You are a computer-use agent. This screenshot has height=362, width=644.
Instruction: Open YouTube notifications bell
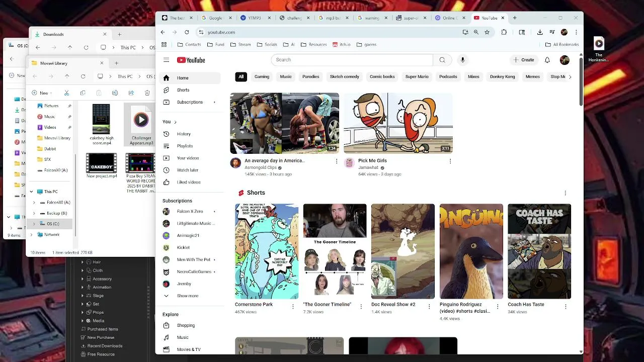pos(547,60)
